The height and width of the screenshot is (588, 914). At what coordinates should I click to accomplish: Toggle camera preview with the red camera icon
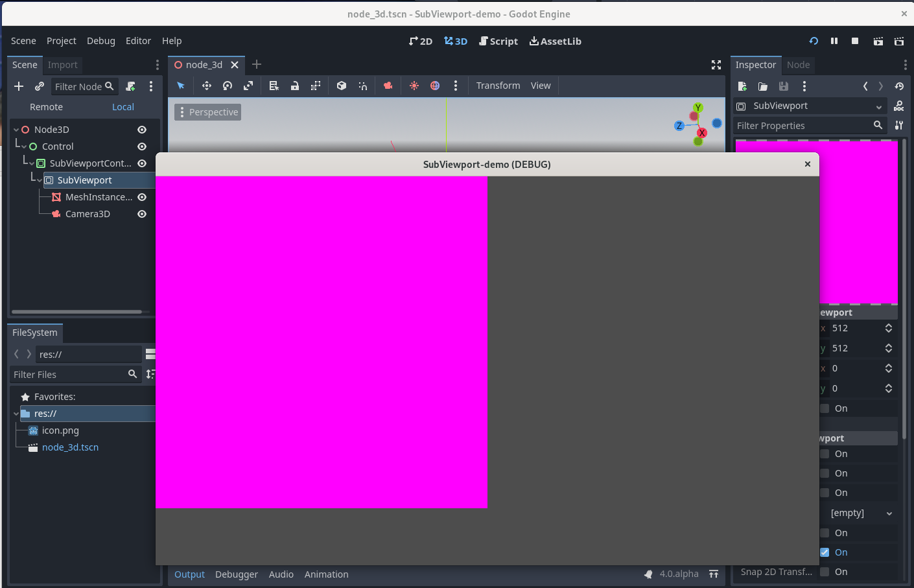[388, 86]
